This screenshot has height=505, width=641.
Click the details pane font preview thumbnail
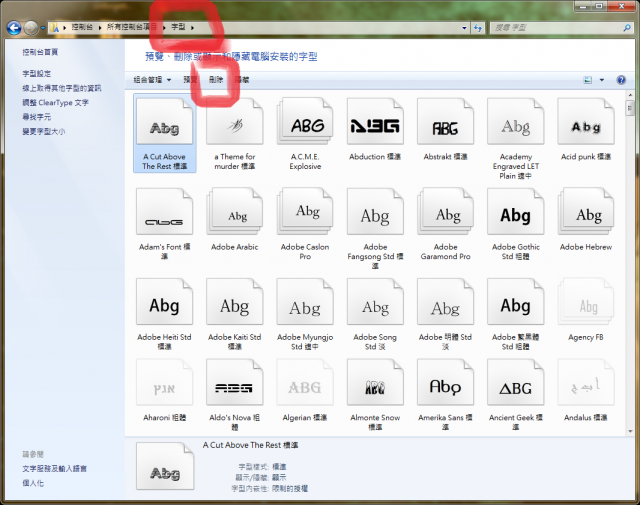(165, 466)
